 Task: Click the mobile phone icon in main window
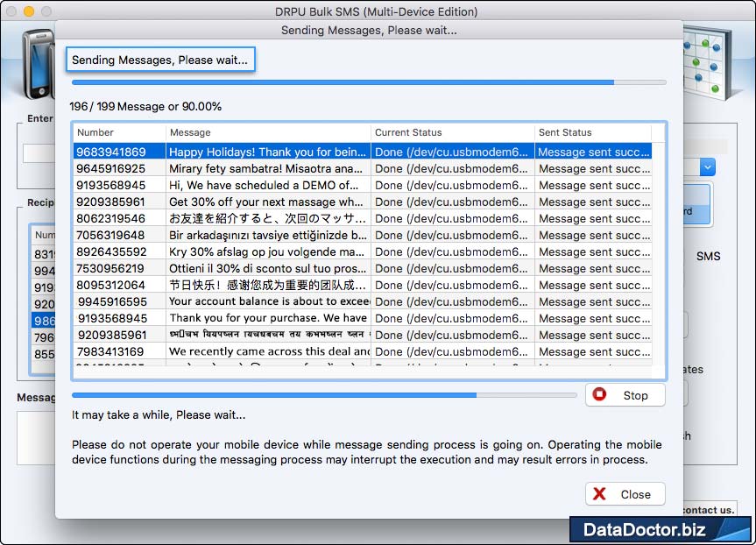[x=38, y=64]
